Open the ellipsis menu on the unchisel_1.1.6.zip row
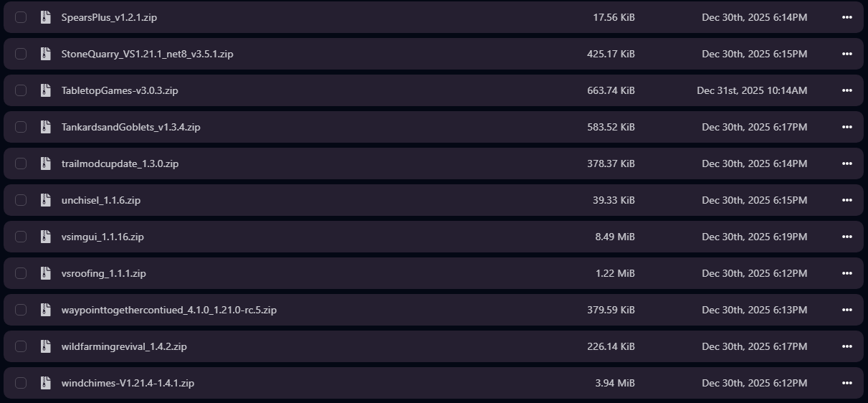Image resolution: width=868 pixels, height=403 pixels. (x=847, y=200)
